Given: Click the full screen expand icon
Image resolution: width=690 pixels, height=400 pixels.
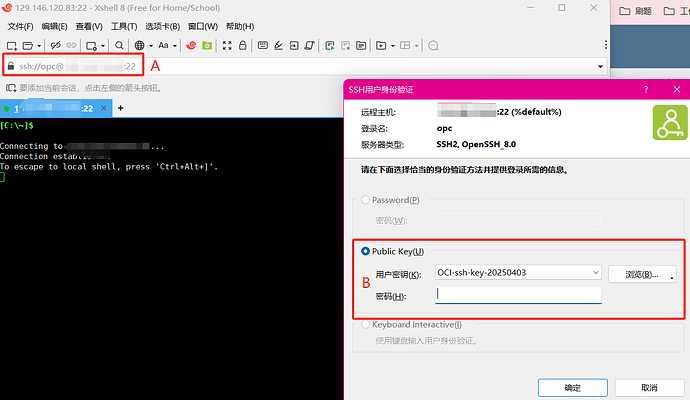Looking at the screenshot, I should pyautogui.click(x=227, y=45).
